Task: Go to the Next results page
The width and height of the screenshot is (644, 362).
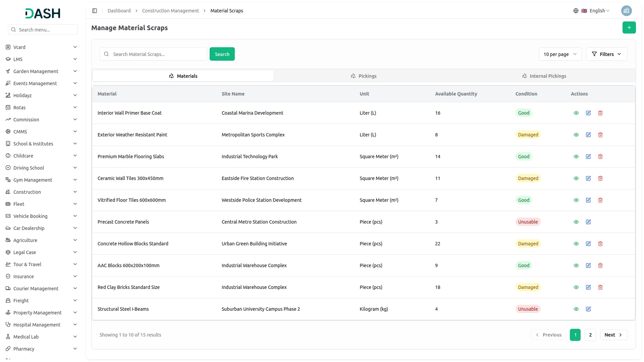Action: pyautogui.click(x=613, y=335)
